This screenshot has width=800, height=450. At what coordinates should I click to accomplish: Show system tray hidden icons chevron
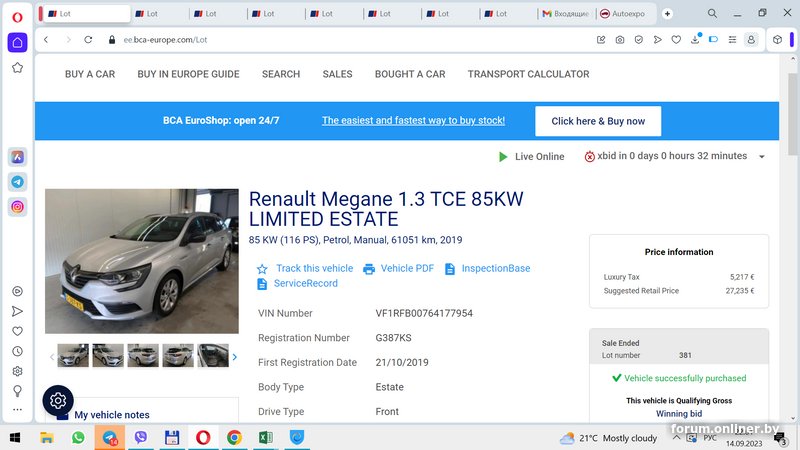(x=677, y=438)
